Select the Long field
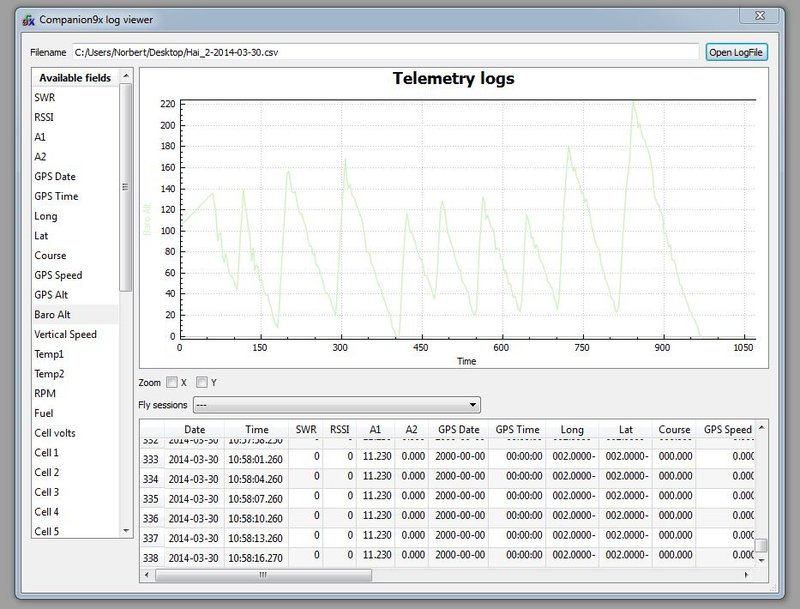The width and height of the screenshot is (800, 609). [x=75, y=216]
